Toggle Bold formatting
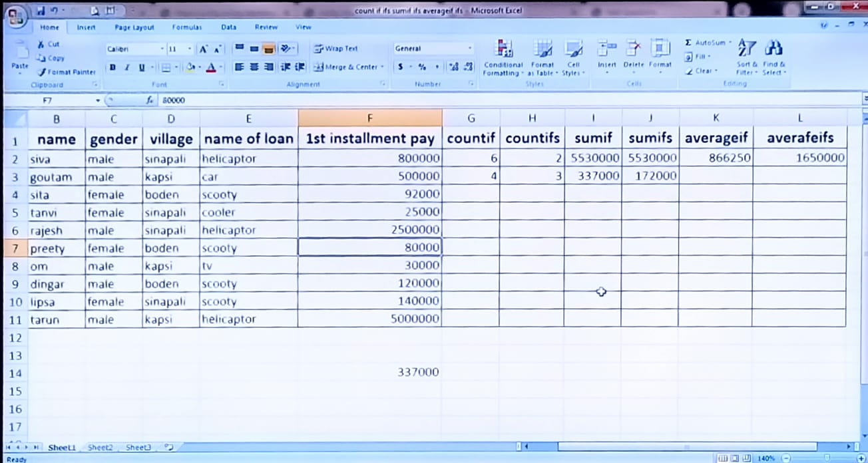This screenshot has height=463, width=868. pyautogui.click(x=112, y=67)
